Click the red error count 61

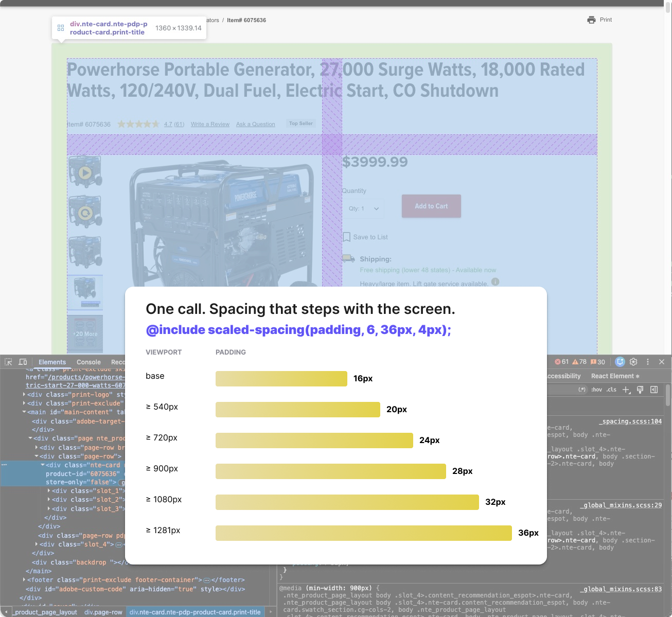point(561,362)
